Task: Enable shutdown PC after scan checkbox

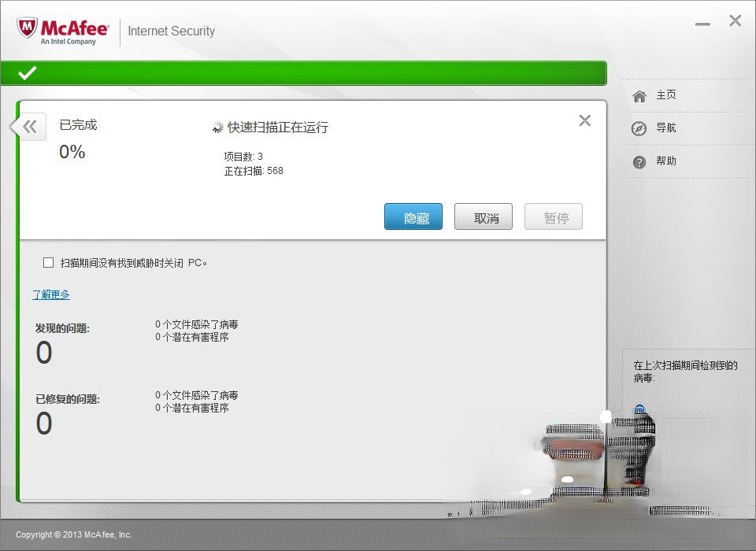Action: tap(48, 262)
